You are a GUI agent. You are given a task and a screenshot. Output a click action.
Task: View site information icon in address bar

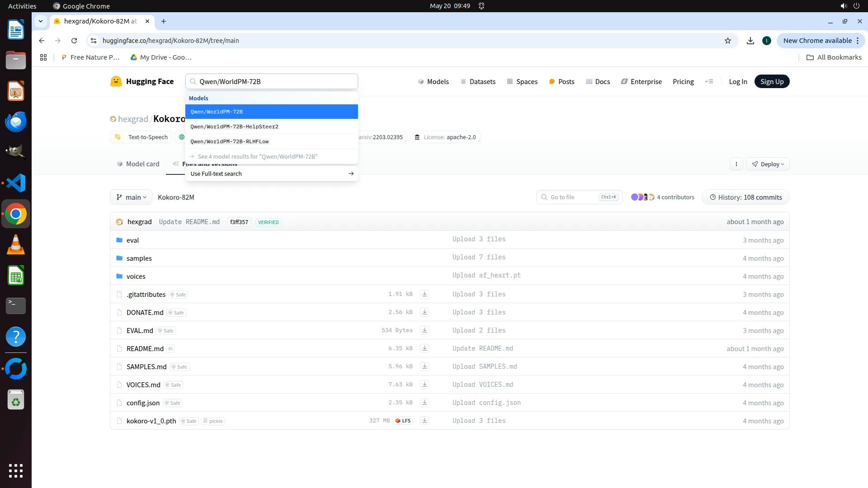94,41
